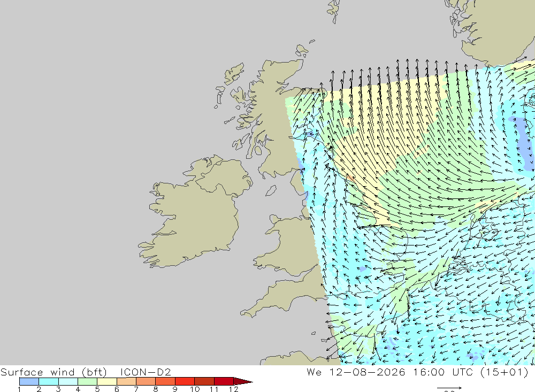
Task: Click the Isle of Man on the map
Action: click(x=271, y=190)
